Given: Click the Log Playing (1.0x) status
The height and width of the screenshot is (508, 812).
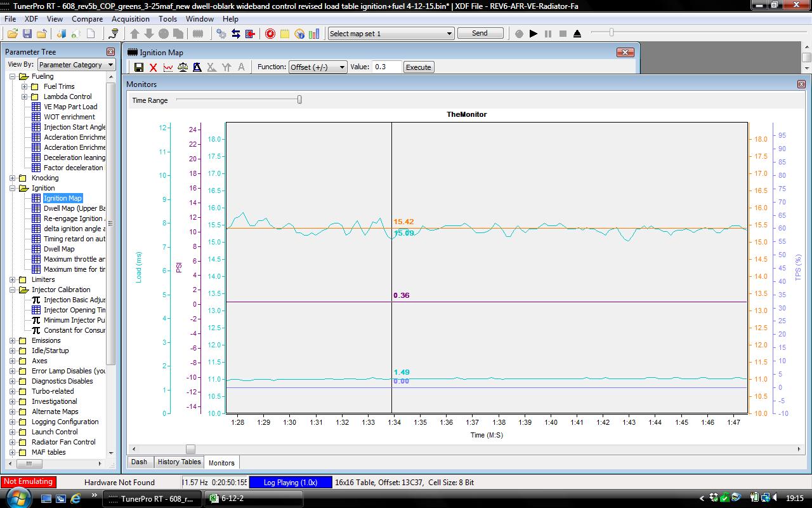Looking at the screenshot, I should pyautogui.click(x=291, y=483).
